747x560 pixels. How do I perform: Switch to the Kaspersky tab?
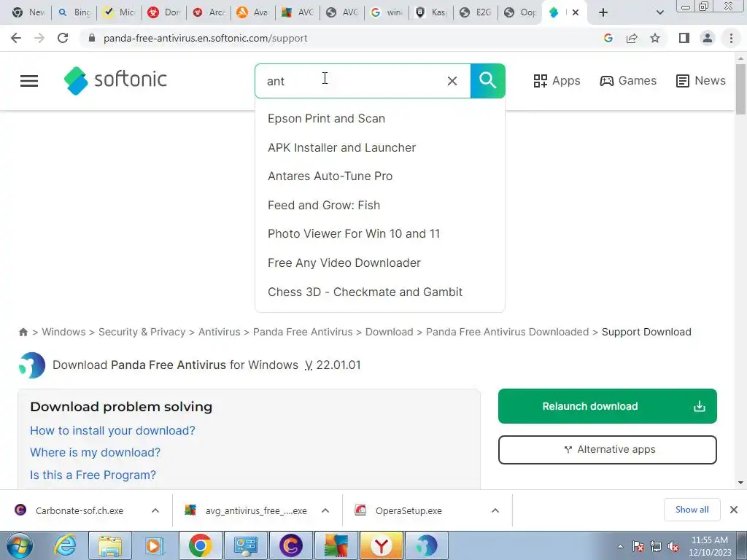tap(432, 12)
